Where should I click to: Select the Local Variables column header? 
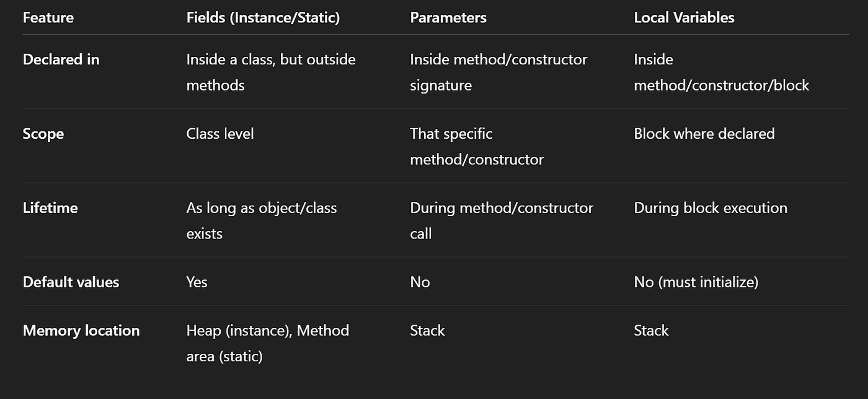[x=684, y=18]
